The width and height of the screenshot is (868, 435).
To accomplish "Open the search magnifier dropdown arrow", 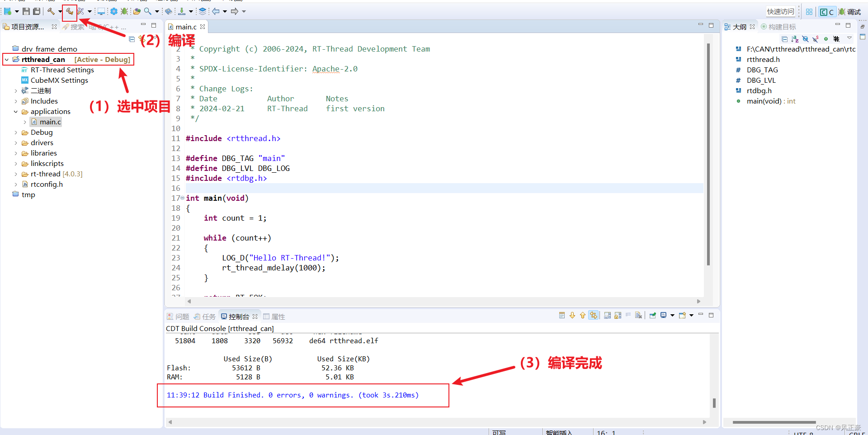I will [157, 11].
